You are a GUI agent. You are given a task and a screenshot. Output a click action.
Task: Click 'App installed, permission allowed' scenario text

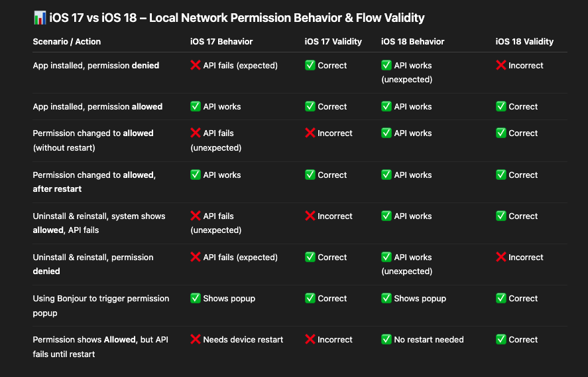click(x=97, y=107)
